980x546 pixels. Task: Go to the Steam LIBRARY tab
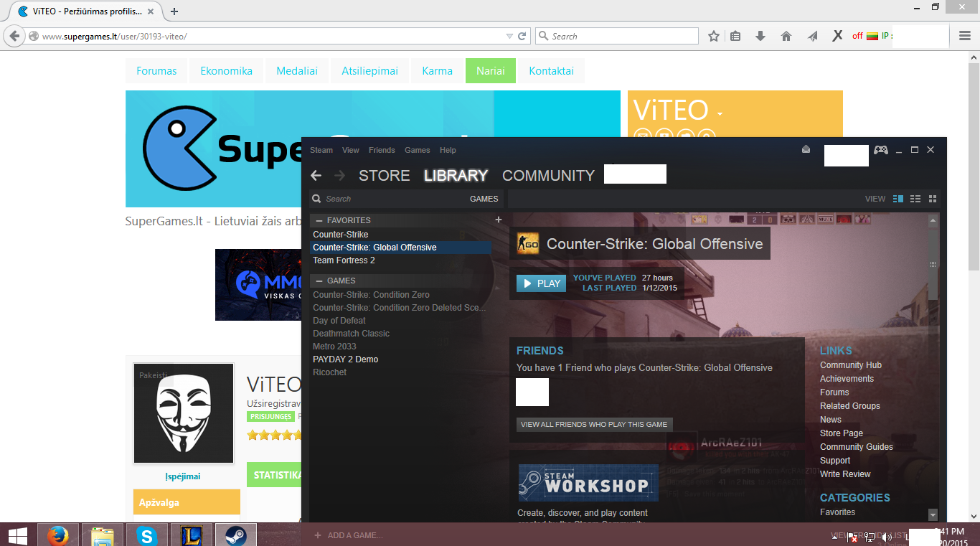tap(456, 176)
